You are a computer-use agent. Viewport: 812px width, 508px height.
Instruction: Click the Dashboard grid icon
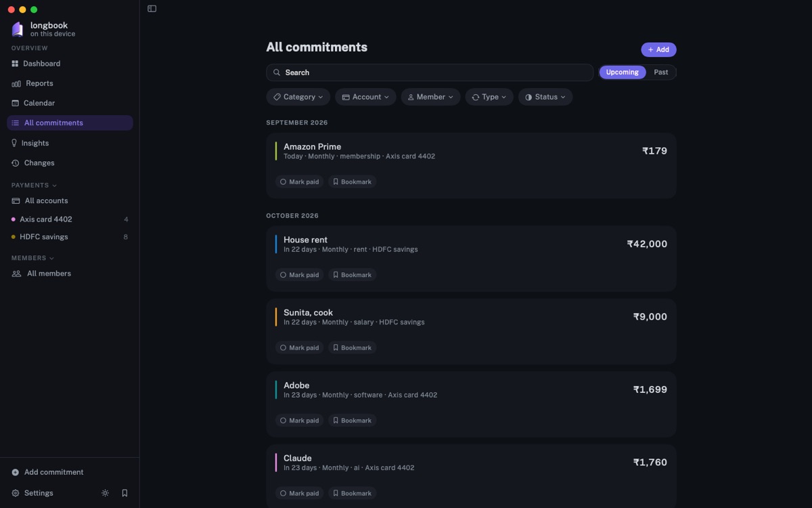15,64
